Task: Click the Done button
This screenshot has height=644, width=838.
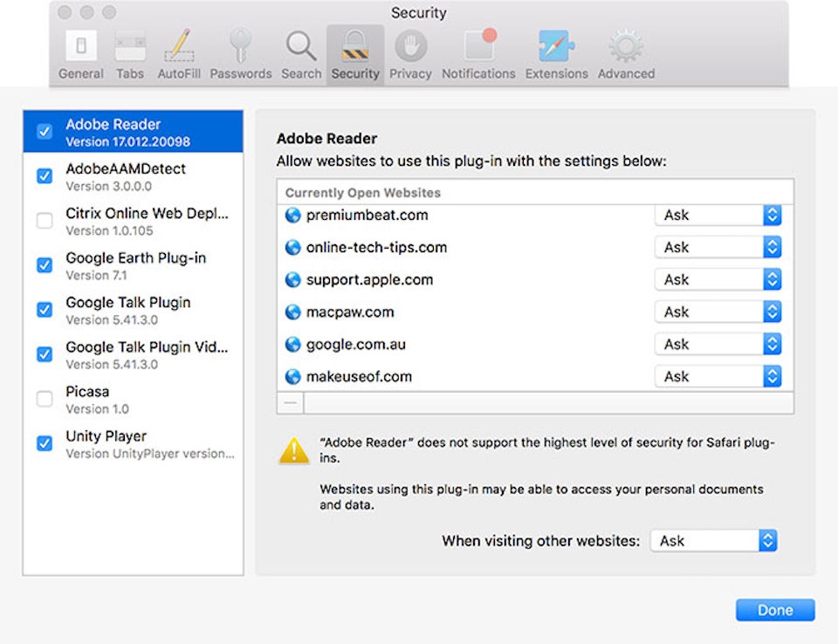Action: coord(775,610)
